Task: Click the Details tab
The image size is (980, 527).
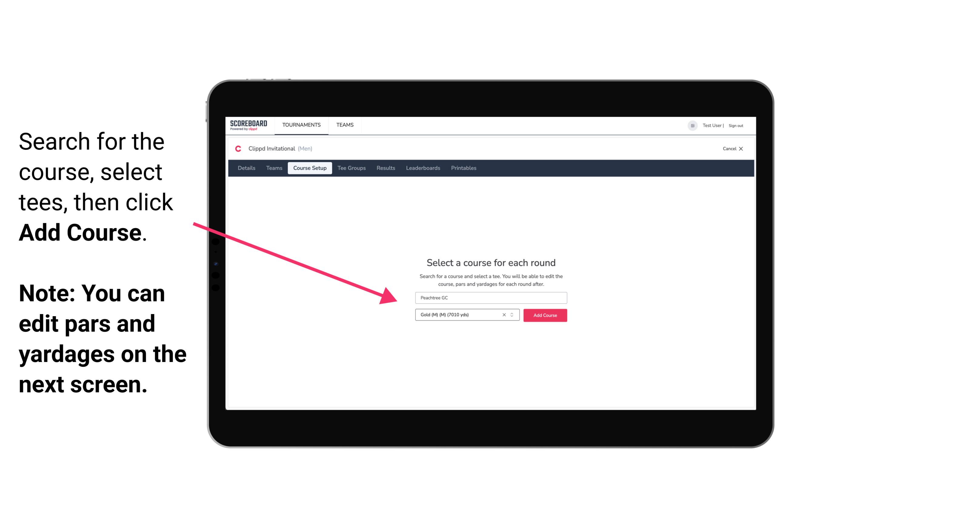Action: 245,168
